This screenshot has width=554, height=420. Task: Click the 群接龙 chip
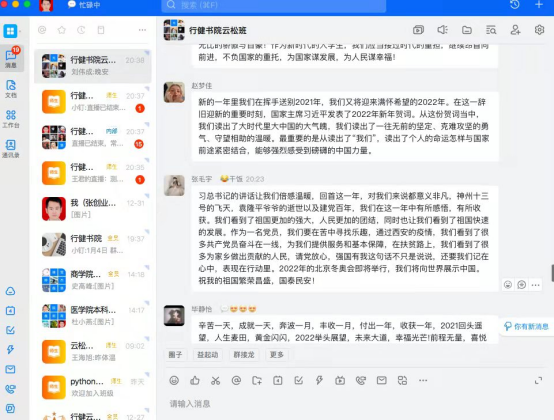[244, 355]
